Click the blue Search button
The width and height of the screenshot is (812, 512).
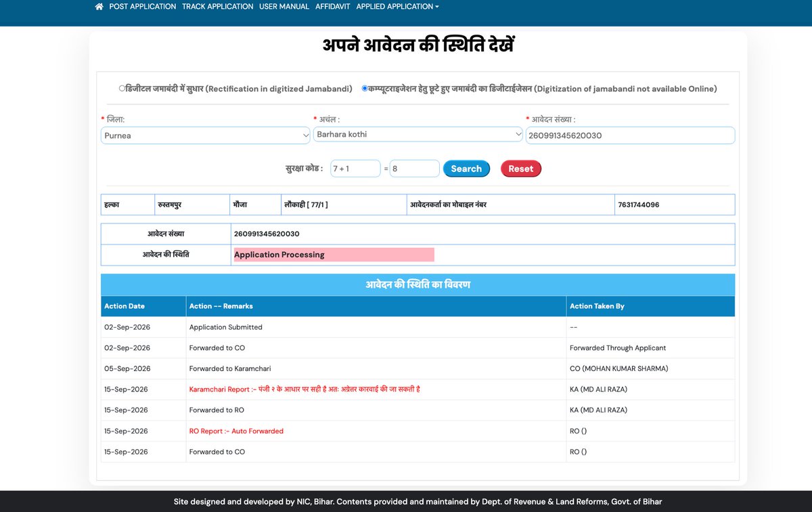click(466, 169)
